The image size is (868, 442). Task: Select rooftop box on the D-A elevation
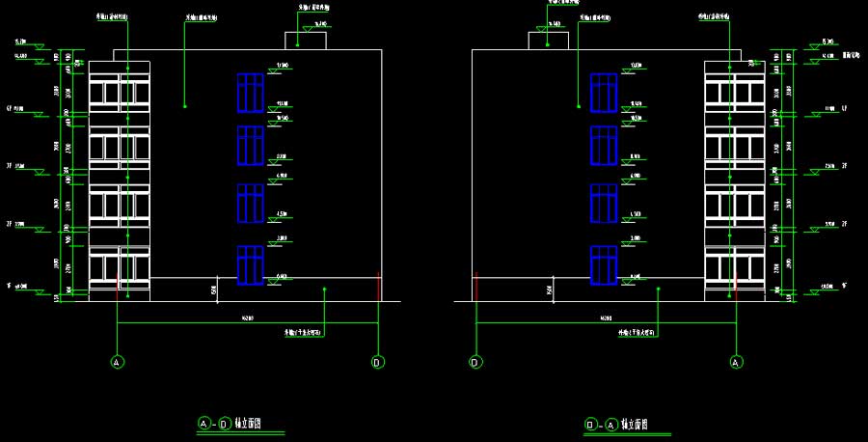pos(548,41)
